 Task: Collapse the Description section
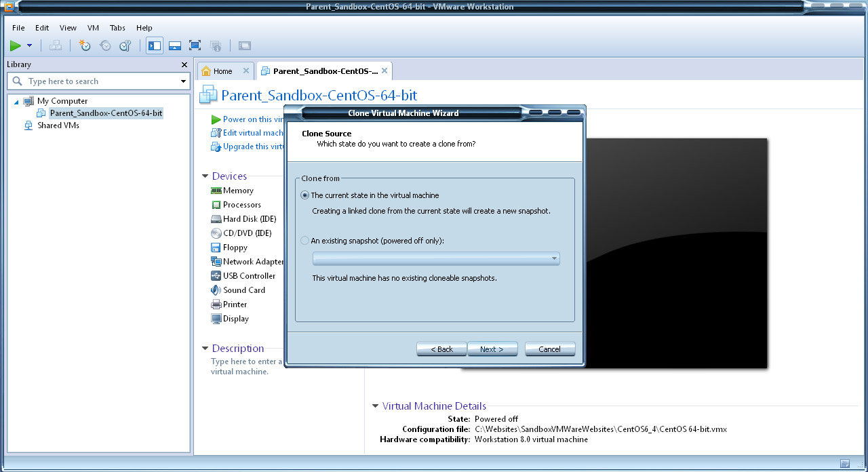coord(205,349)
